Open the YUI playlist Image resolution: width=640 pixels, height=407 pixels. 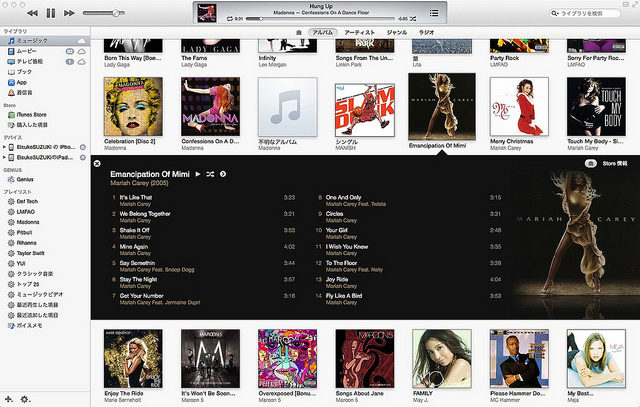[21, 263]
